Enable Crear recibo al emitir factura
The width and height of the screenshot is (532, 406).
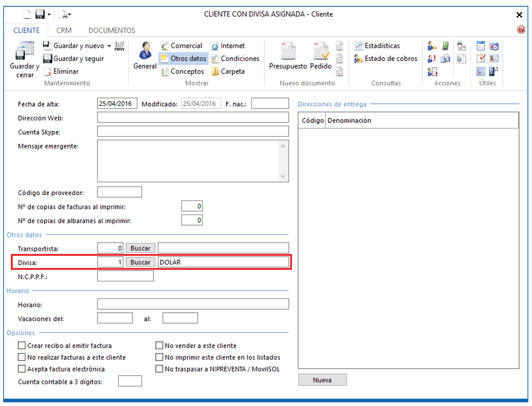tap(22, 346)
